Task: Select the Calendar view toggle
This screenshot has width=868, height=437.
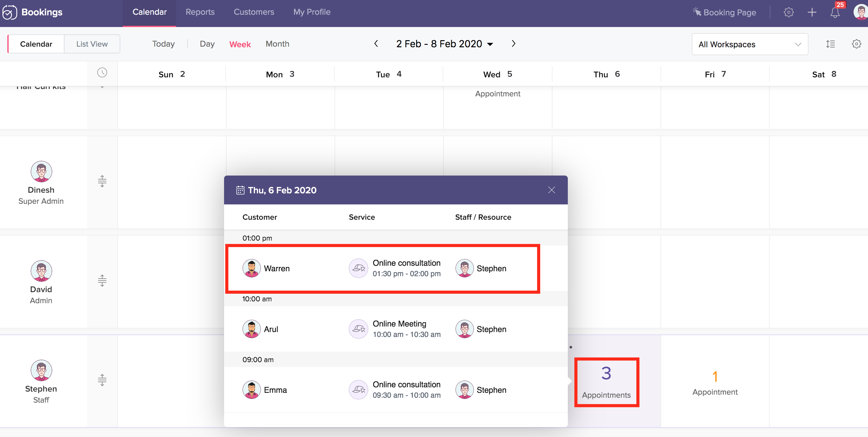Action: click(36, 44)
